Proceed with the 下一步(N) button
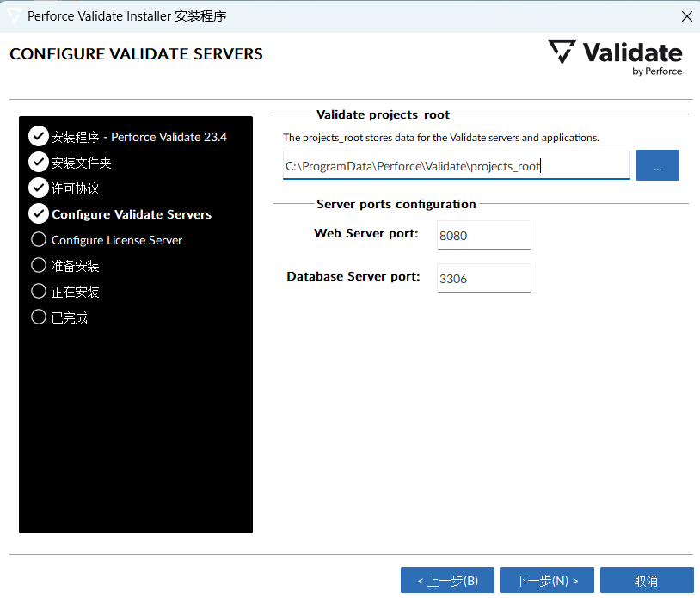700x598 pixels. click(547, 581)
